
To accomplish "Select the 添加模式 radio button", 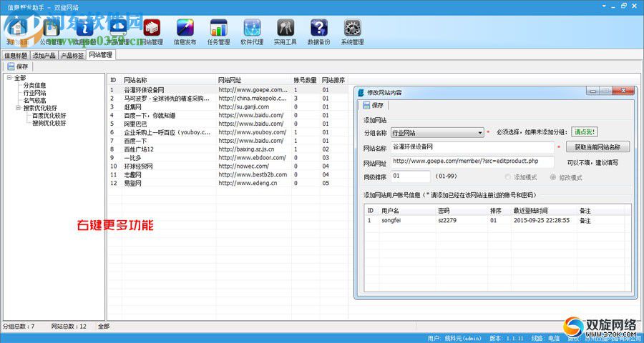I will tap(507, 177).
